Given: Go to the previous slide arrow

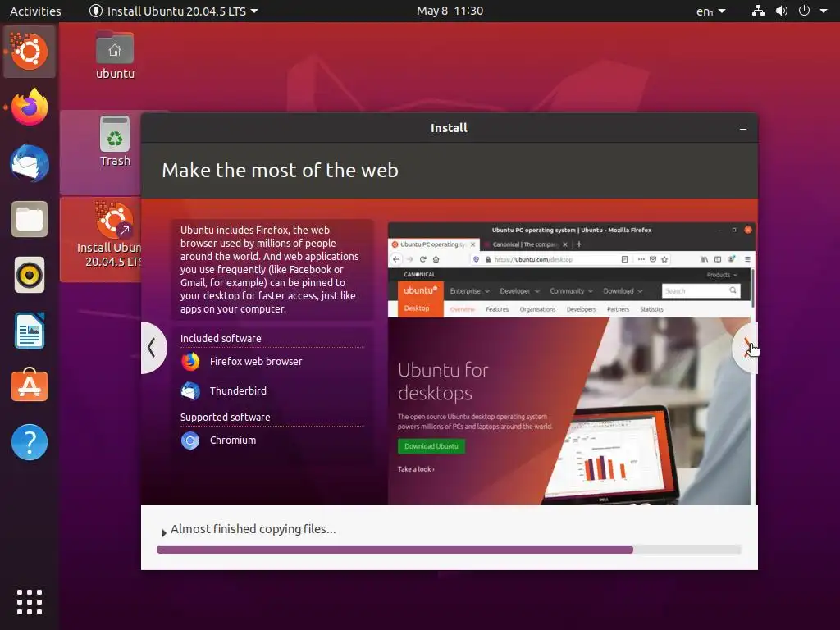Looking at the screenshot, I should tap(152, 348).
